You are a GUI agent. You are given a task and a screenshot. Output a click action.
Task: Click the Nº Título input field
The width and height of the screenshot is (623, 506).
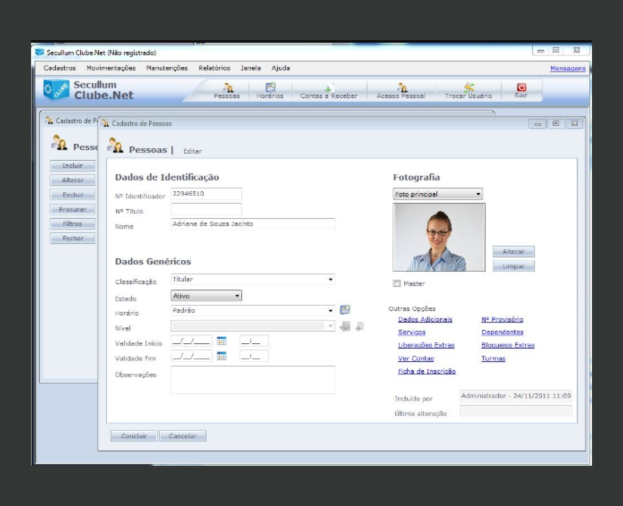coord(206,209)
